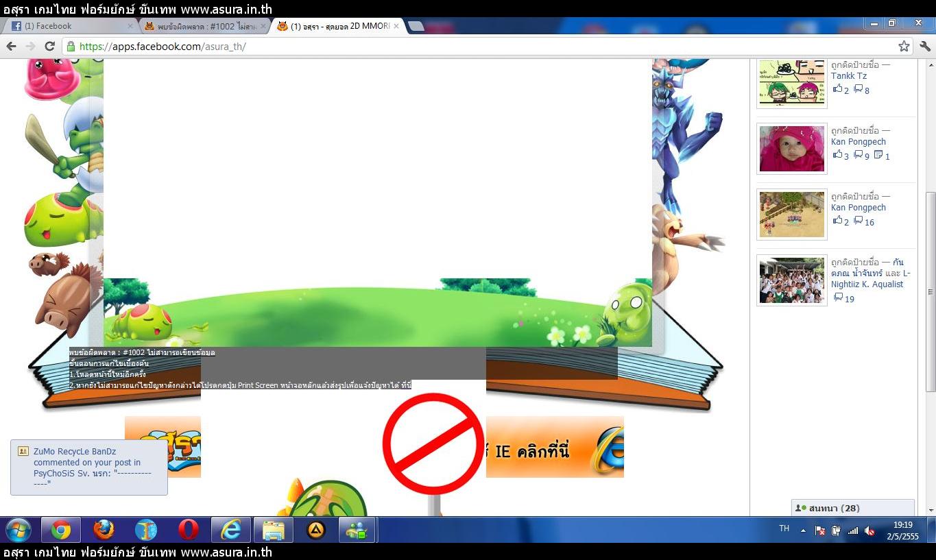Screen dimensions: 936x560
Task: Open the baby in pink hood photo thumbnail
Action: point(792,148)
